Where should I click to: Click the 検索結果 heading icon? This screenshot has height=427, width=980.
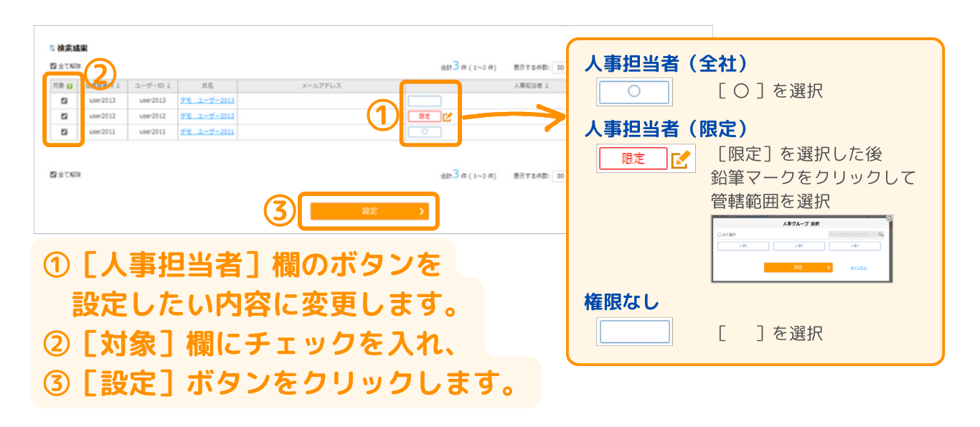(x=52, y=48)
